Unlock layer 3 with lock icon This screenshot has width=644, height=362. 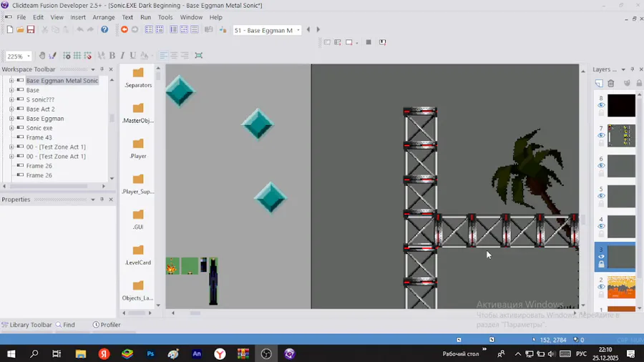point(601,264)
